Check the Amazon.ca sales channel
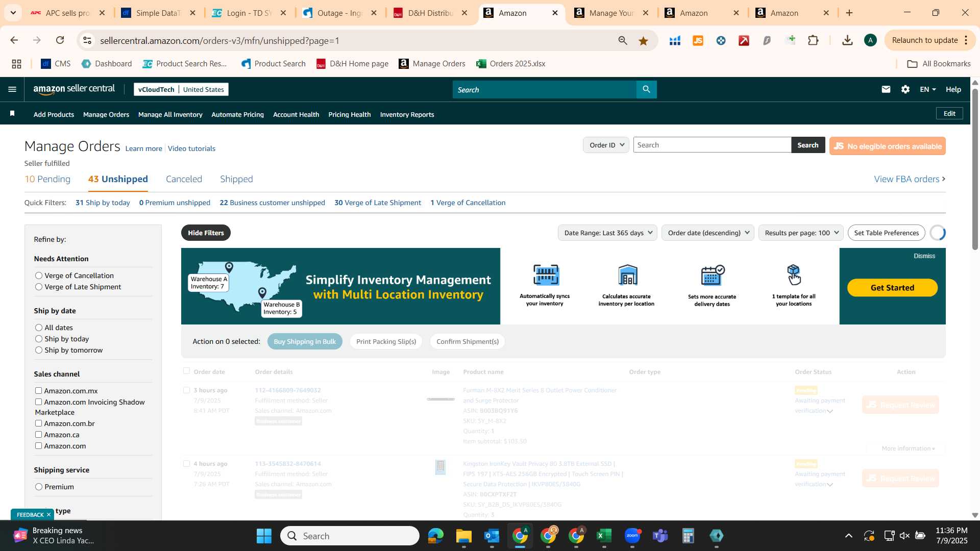The height and width of the screenshot is (551, 980). coord(38,435)
